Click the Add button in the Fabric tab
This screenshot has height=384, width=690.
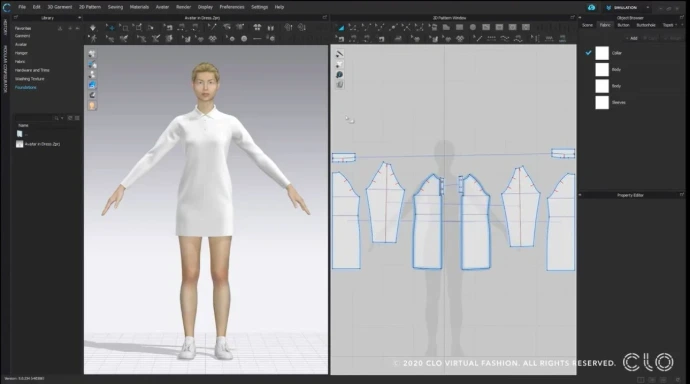click(x=632, y=38)
